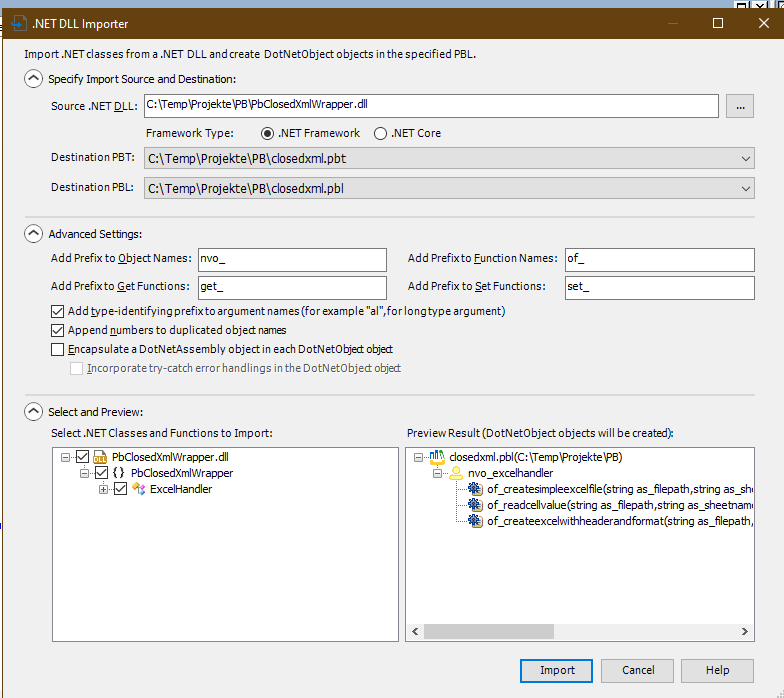Click the of_readcellvalue function icon
Screen dimensions: 784x698
click(x=475, y=505)
